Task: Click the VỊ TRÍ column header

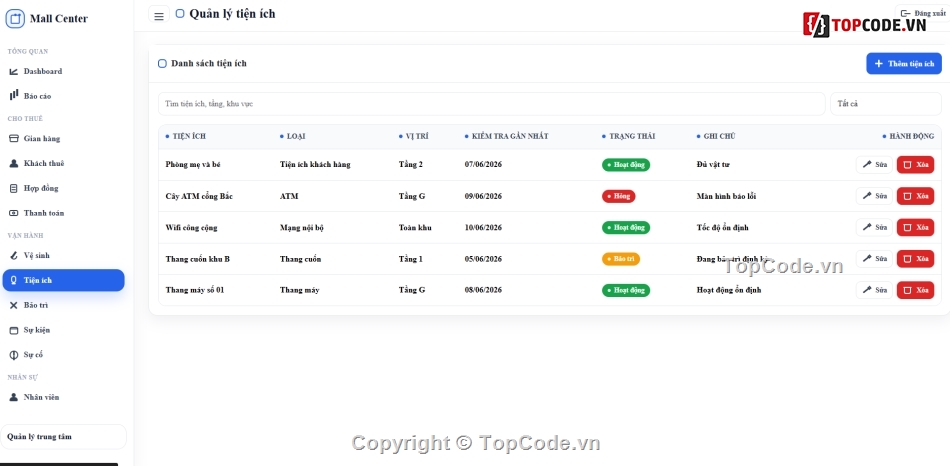Action: (x=413, y=136)
